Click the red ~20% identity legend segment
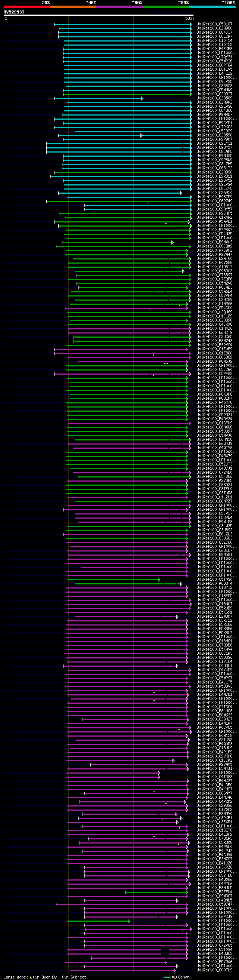239x980 pixels. (x=27, y=7)
